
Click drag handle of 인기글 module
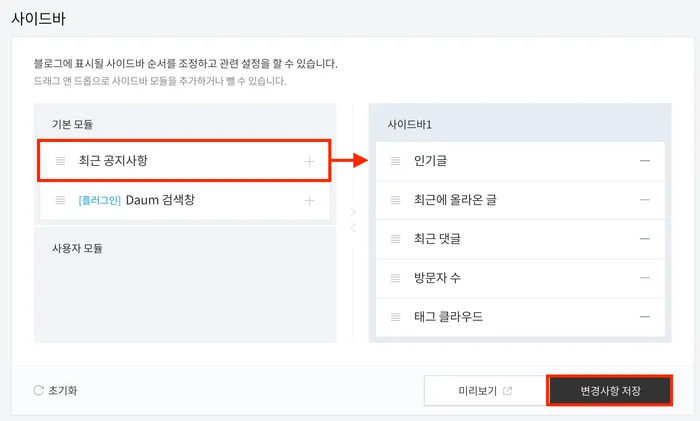(395, 161)
